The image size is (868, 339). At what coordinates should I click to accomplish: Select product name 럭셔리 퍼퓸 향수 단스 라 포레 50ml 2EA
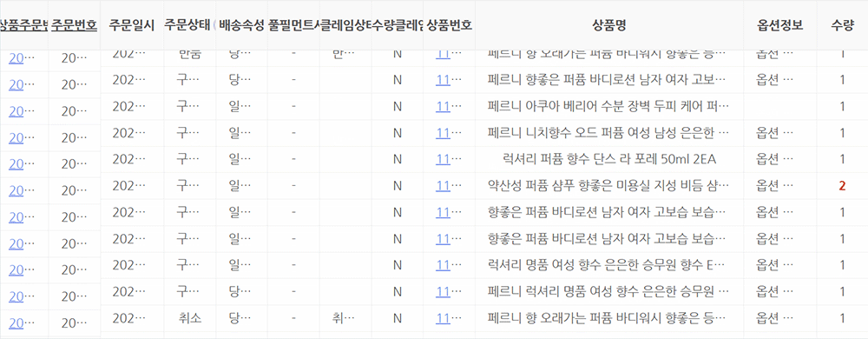coord(608,160)
